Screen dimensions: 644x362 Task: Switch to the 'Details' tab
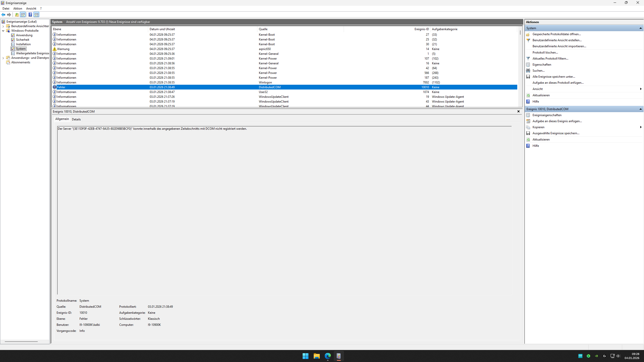(76, 119)
